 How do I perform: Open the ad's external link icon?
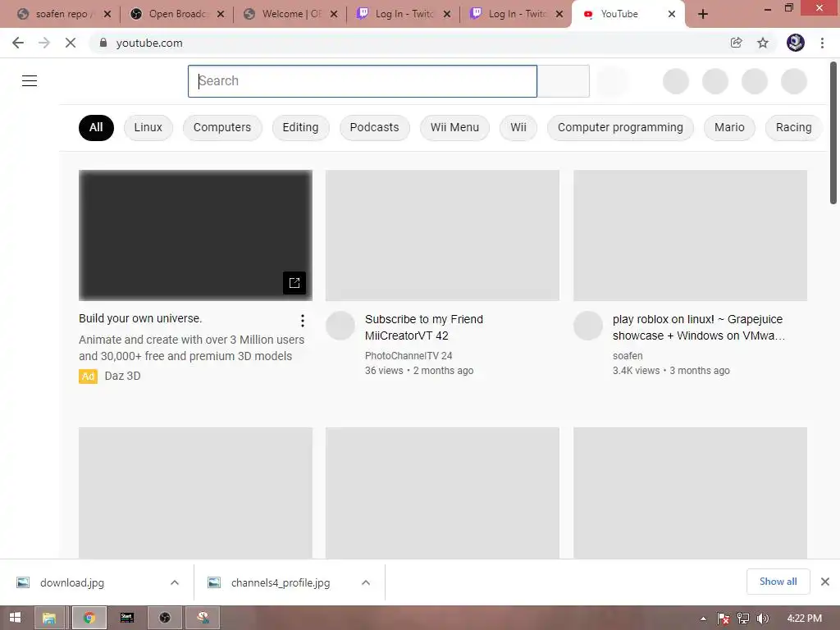click(294, 283)
